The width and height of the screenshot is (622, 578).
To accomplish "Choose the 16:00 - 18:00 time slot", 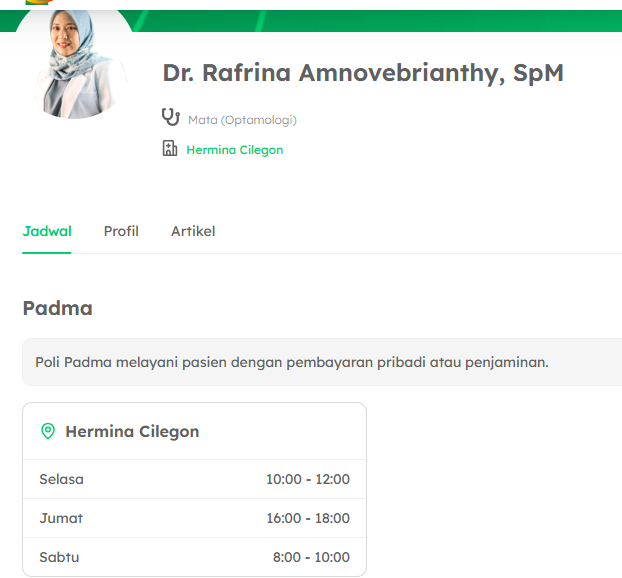I will click(307, 518).
